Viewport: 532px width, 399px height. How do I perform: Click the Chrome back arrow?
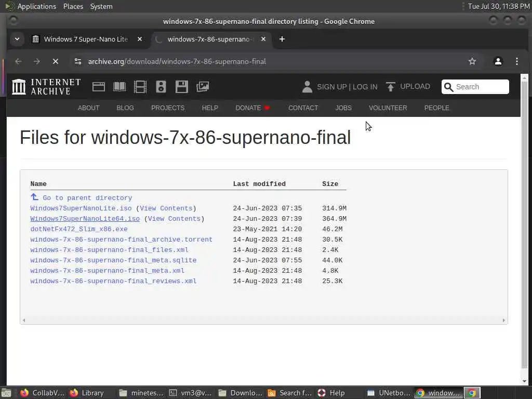[x=18, y=61]
